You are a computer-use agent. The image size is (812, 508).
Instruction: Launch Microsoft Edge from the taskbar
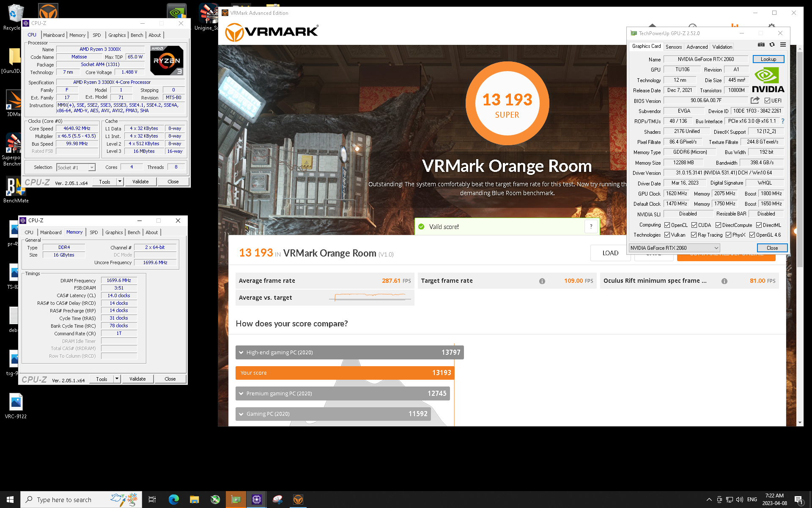(x=173, y=500)
